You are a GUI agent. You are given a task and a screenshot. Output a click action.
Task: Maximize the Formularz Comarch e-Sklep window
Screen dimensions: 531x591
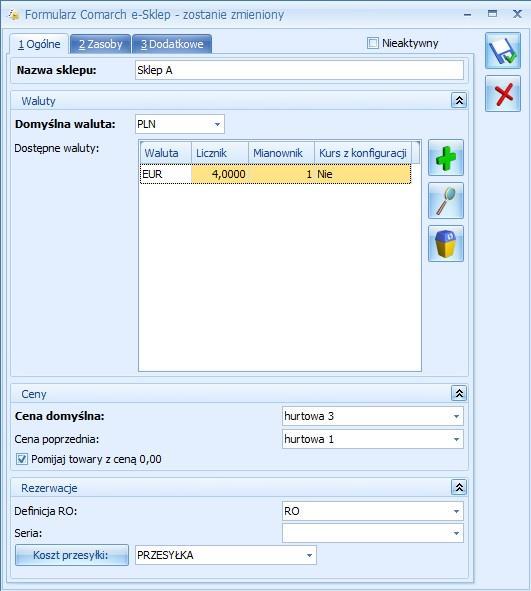(x=492, y=14)
